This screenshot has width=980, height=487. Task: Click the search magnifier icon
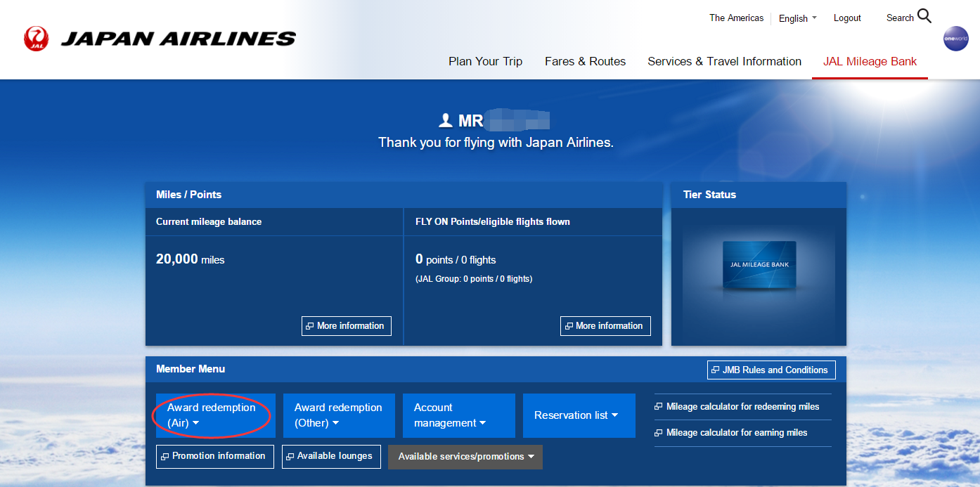coord(924,16)
